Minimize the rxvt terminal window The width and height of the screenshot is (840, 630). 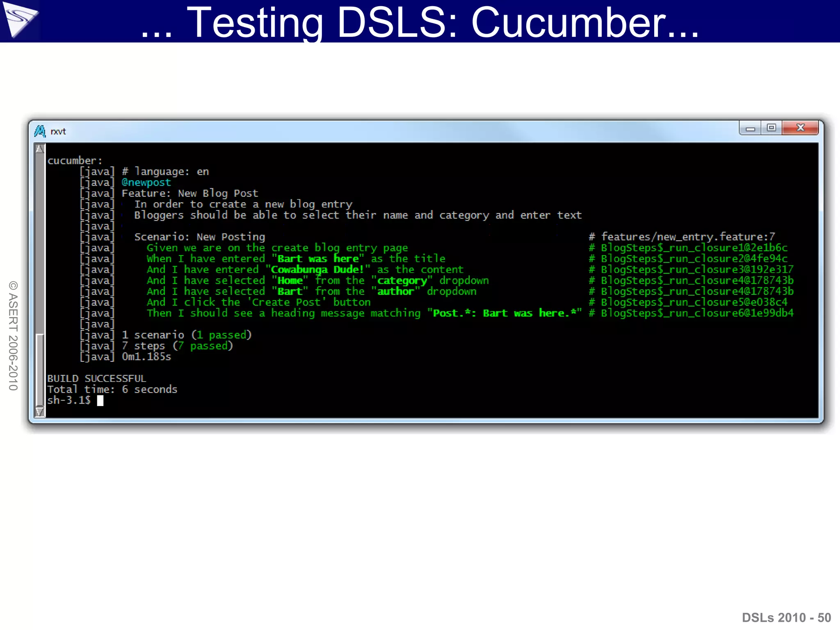[x=750, y=128]
